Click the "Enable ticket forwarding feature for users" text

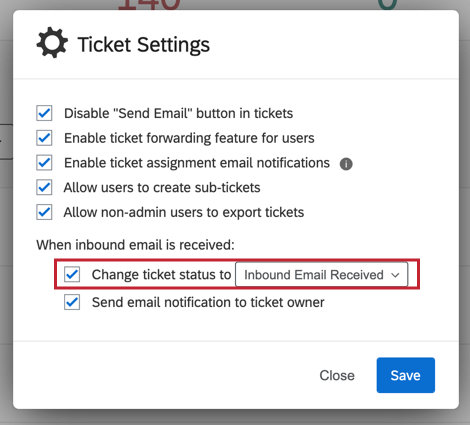[x=189, y=138]
